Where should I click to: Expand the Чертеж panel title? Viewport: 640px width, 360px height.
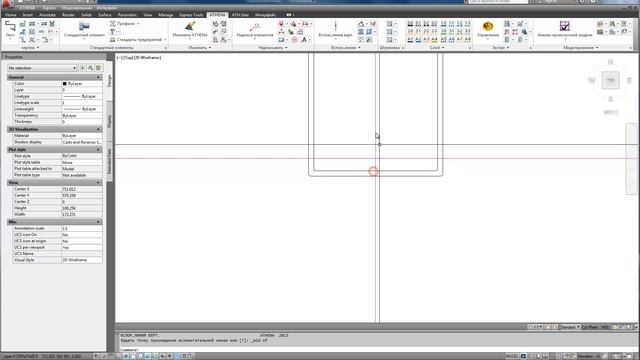(30, 48)
